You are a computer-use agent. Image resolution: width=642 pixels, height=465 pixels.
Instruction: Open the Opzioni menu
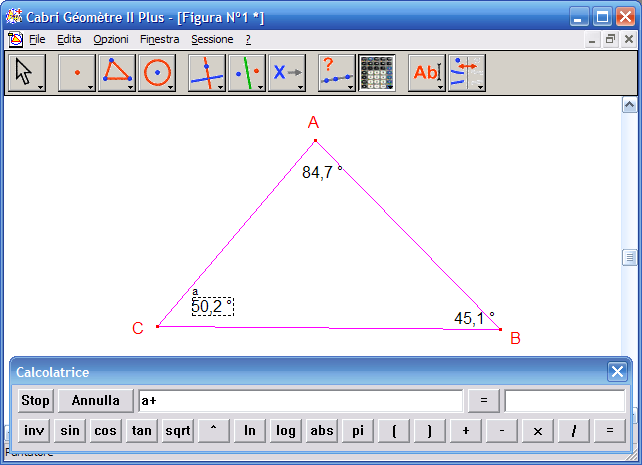pyautogui.click(x=111, y=39)
